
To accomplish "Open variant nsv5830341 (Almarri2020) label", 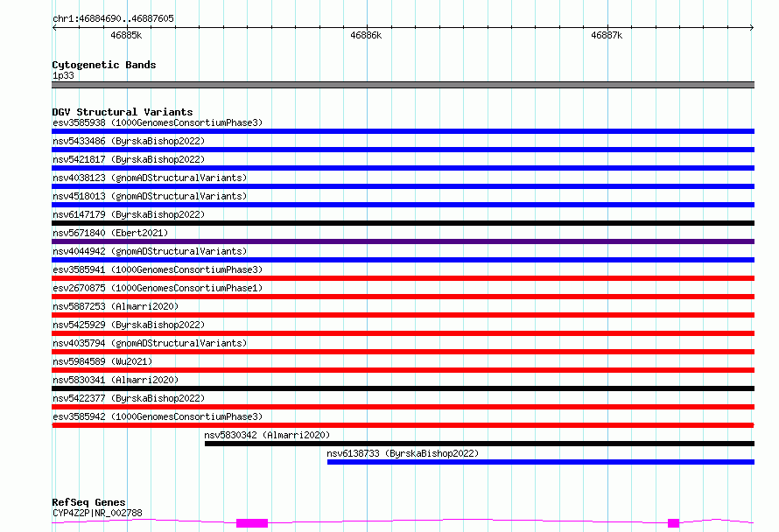I will click(116, 380).
